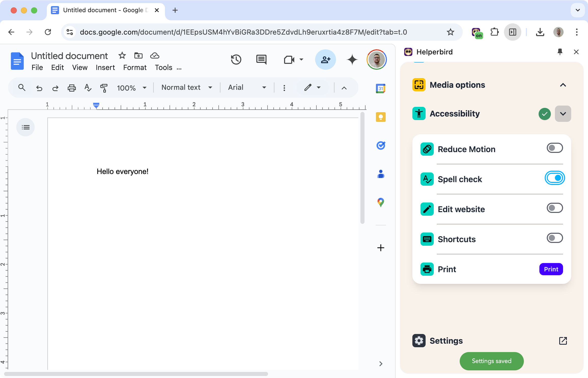
Task: Collapse the Accessibility section chevron
Action: 563,114
